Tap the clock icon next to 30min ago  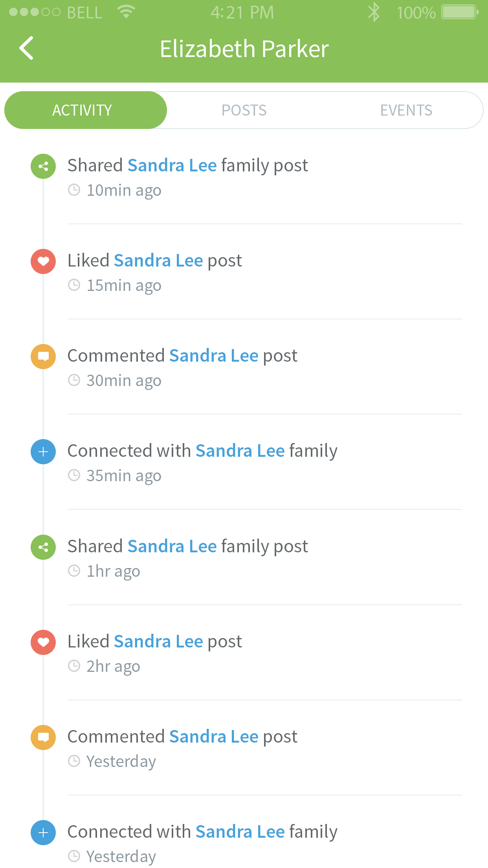click(74, 380)
